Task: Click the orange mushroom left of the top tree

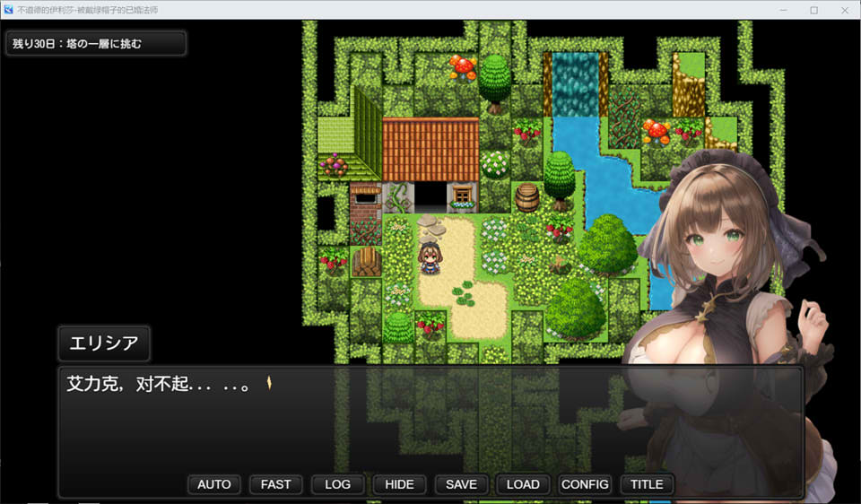Action: click(463, 67)
